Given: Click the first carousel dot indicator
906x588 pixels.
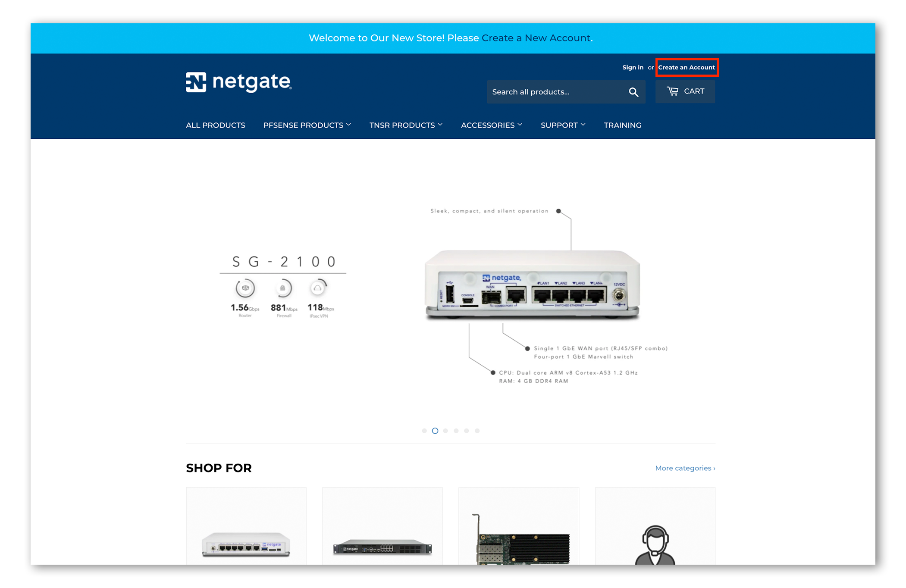Looking at the screenshot, I should [x=424, y=430].
